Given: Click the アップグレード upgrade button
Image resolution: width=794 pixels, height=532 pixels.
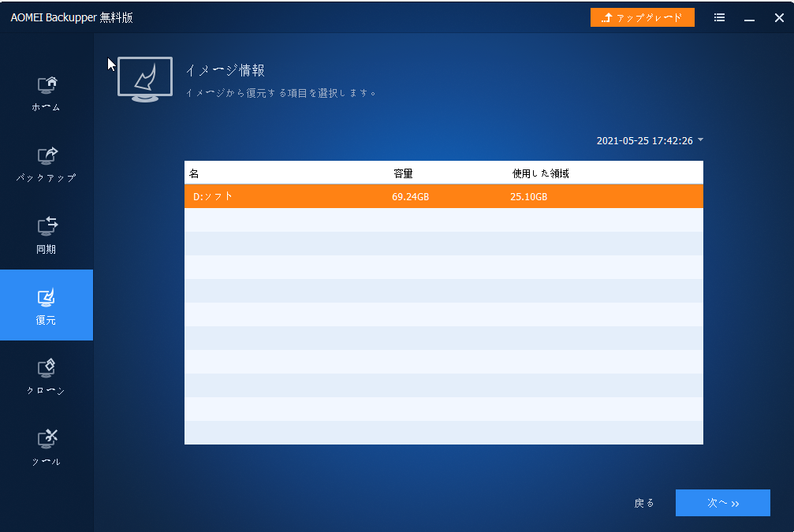Looking at the screenshot, I should tap(642, 17).
